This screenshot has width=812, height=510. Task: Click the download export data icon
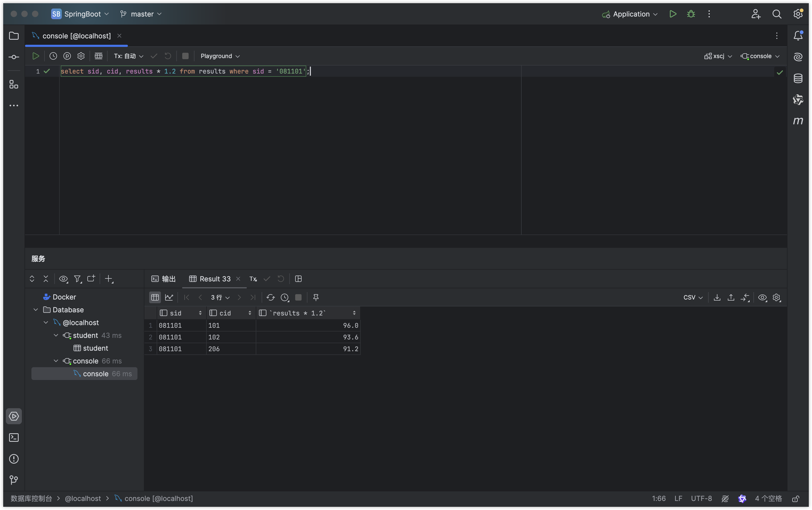[717, 297]
